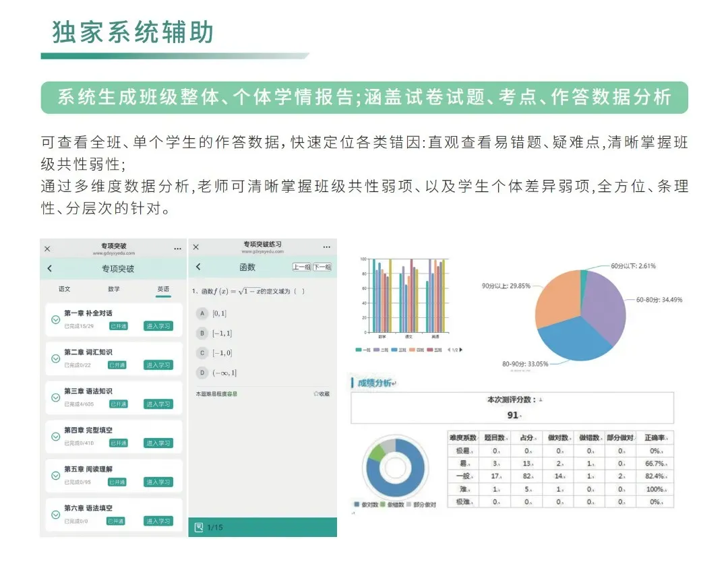This screenshot has height=568, width=728.
Task: Click the 题目数 column header
Action: click(495, 437)
